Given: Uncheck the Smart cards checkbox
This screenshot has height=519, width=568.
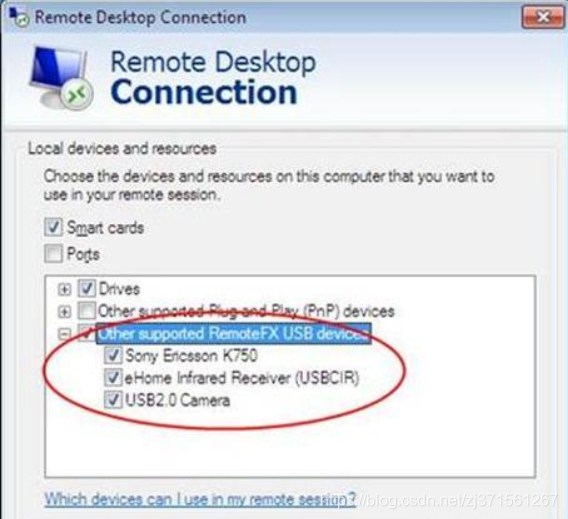Looking at the screenshot, I should point(53,227).
